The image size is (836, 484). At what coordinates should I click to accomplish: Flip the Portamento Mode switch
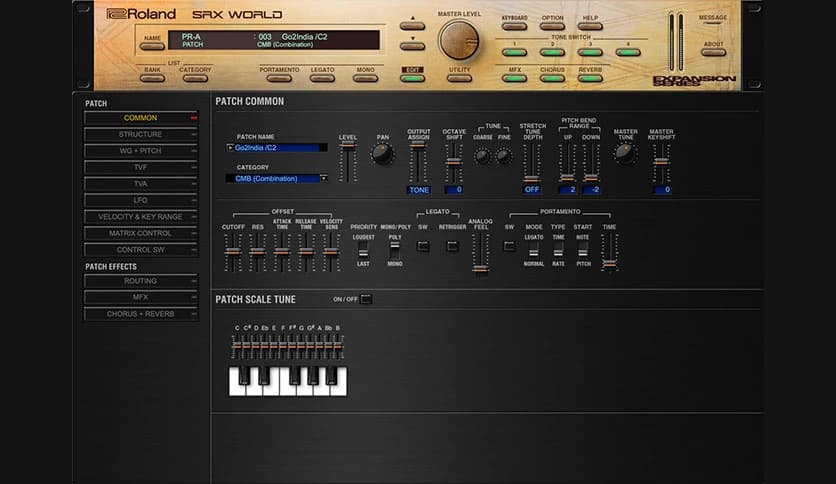click(533, 250)
